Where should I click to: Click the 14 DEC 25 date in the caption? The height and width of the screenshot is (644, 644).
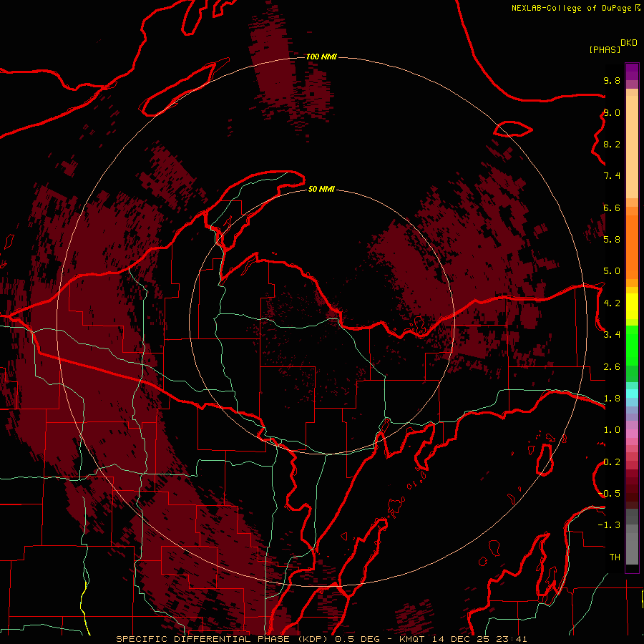459,639
